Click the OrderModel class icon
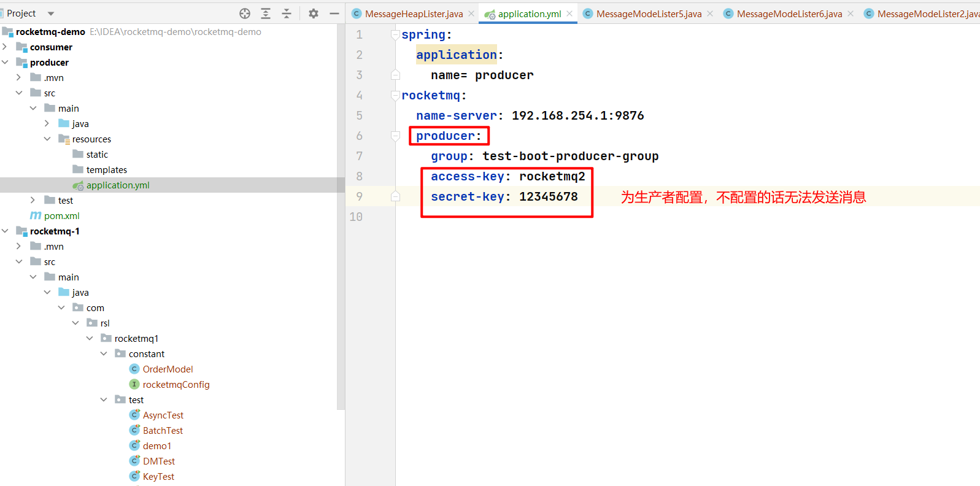 134,369
